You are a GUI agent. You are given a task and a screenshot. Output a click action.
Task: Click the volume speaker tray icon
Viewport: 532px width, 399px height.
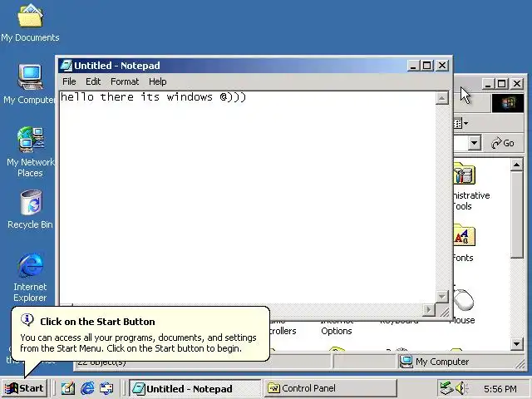(461, 388)
